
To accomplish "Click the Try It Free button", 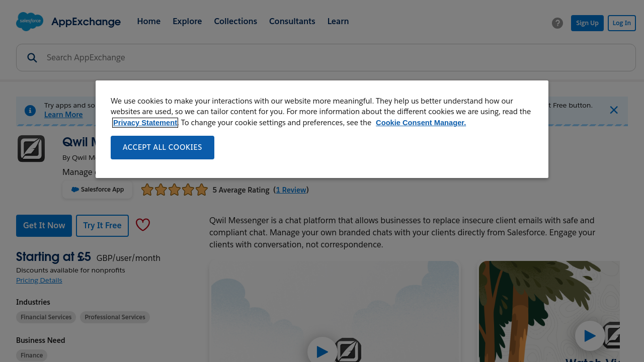I will click(x=102, y=226).
